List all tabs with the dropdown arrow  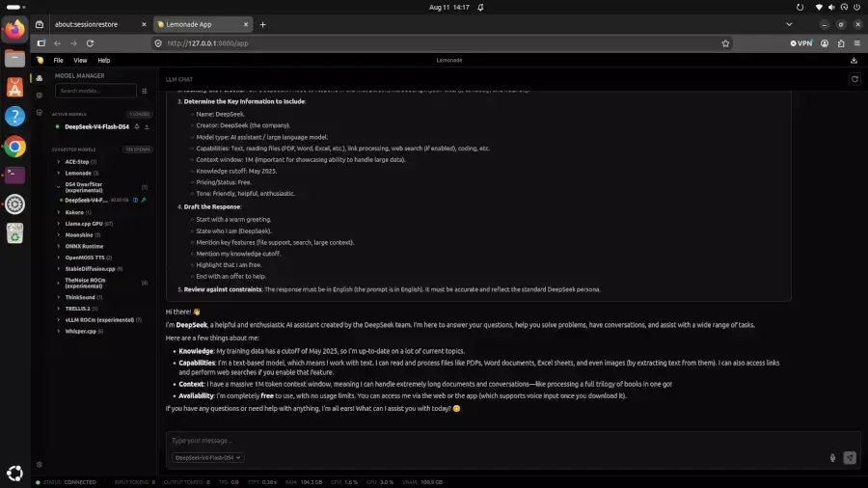tap(789, 24)
